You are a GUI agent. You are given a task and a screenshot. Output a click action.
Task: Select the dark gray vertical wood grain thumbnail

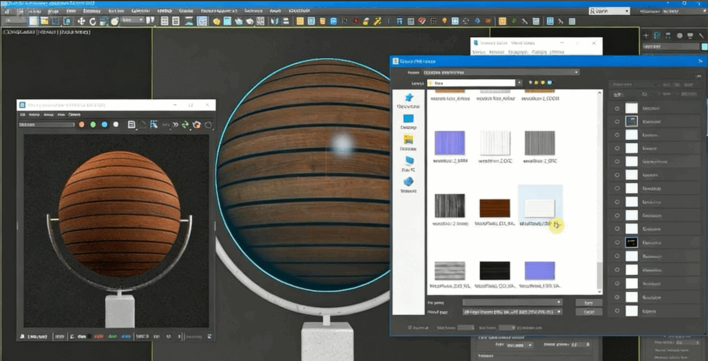point(450,206)
